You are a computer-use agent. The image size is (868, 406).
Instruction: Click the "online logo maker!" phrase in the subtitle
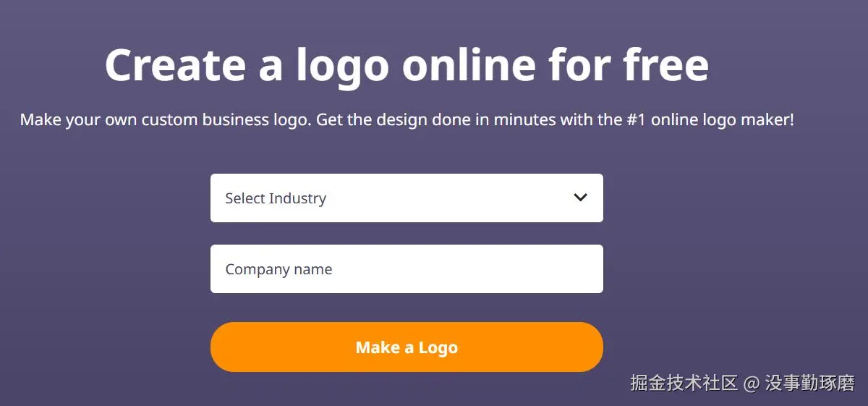coord(722,120)
